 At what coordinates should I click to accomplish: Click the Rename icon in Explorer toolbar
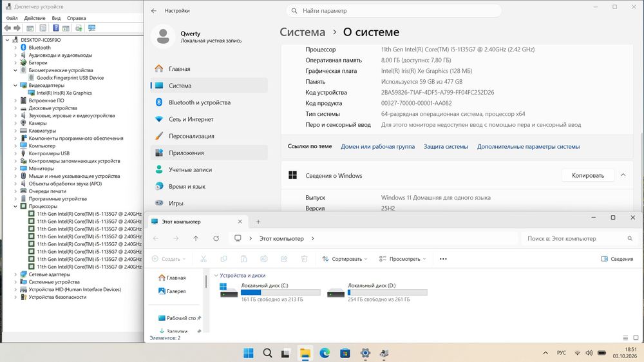tap(263, 259)
